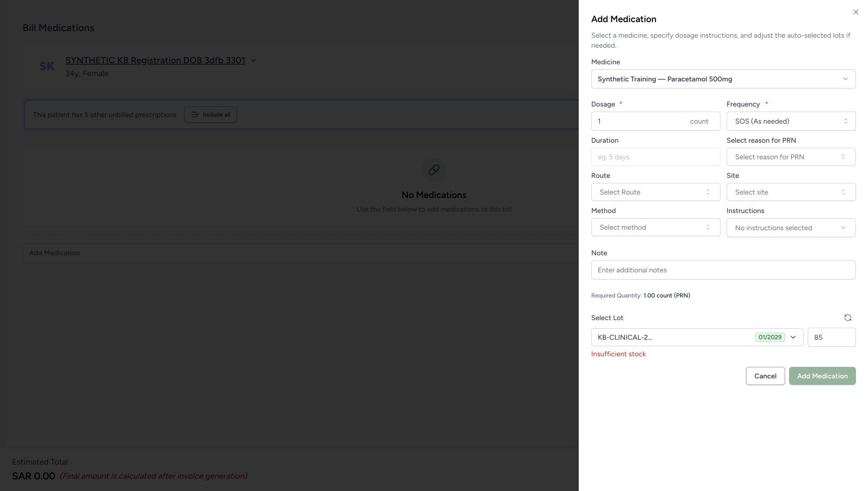Open the KB-CLINICAL lot dropdown
868x491 pixels.
coord(697,337)
